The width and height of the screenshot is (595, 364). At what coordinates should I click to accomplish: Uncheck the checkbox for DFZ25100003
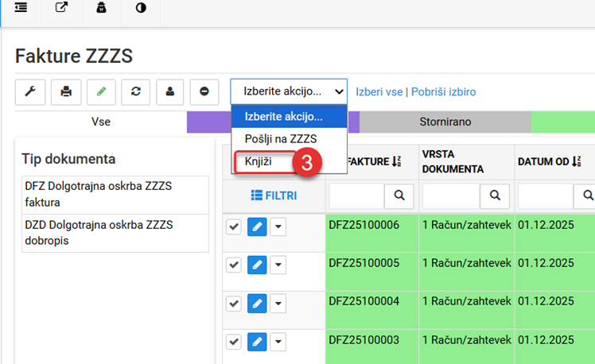coord(234,342)
